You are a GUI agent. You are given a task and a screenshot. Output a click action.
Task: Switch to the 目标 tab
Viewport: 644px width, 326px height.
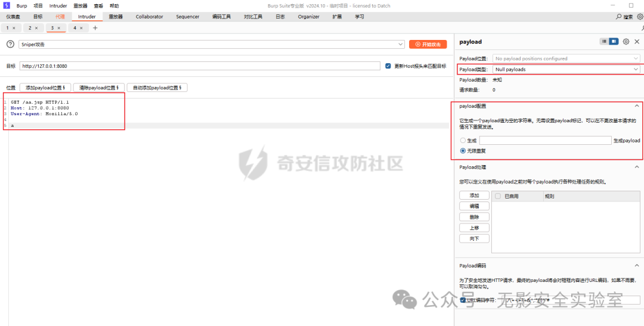tap(38, 17)
